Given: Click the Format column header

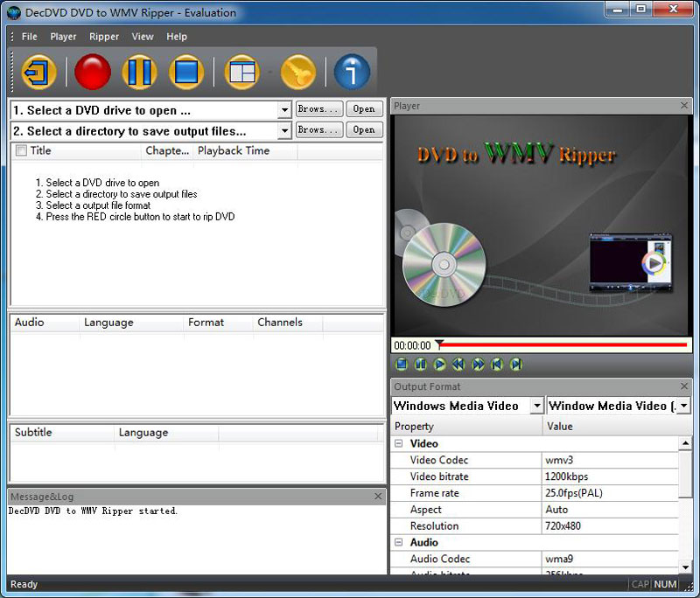Looking at the screenshot, I should click(x=218, y=323).
